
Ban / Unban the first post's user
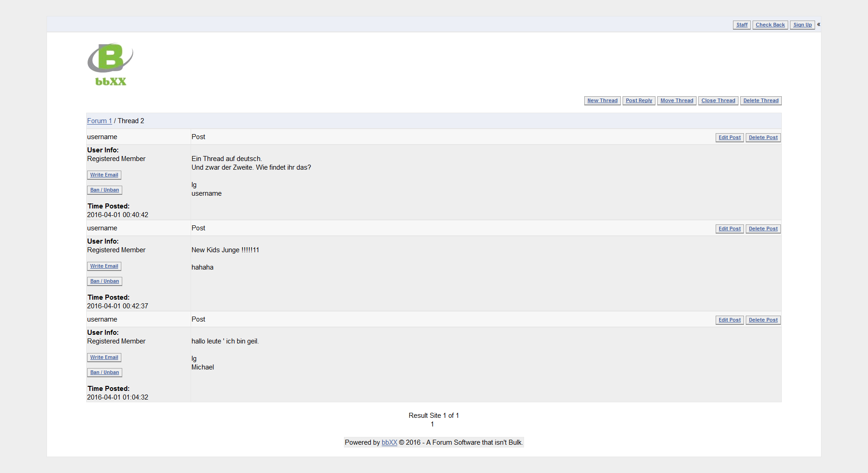104,190
